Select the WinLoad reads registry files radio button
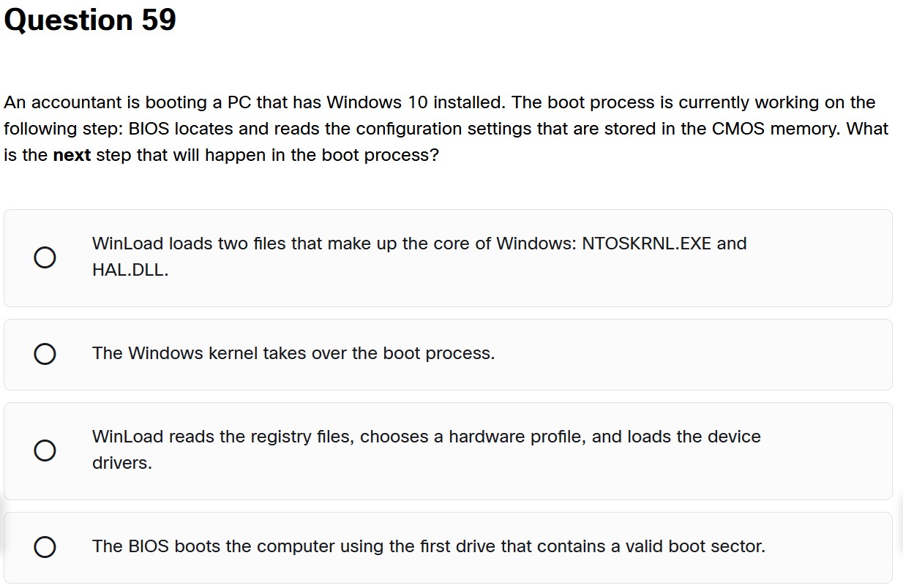 click(45, 451)
